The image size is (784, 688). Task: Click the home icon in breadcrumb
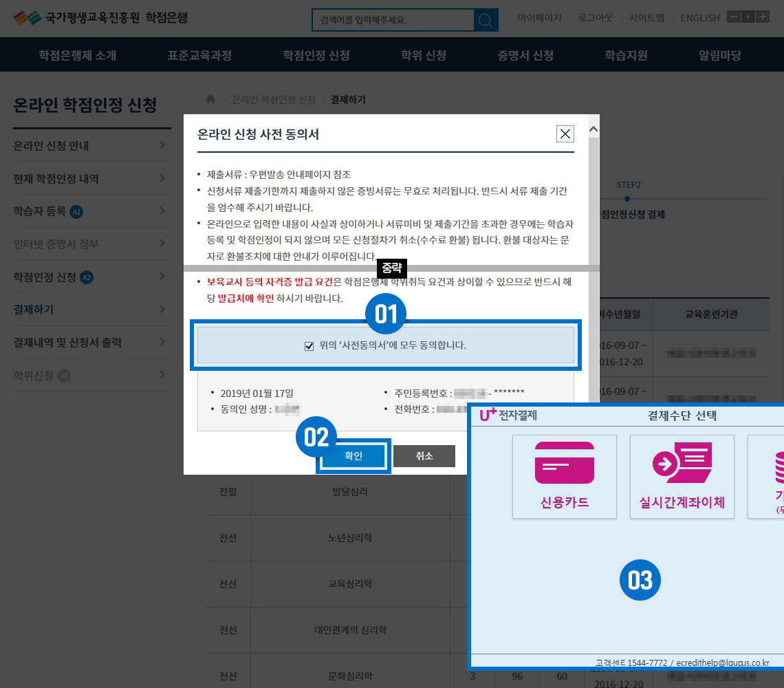(x=211, y=100)
